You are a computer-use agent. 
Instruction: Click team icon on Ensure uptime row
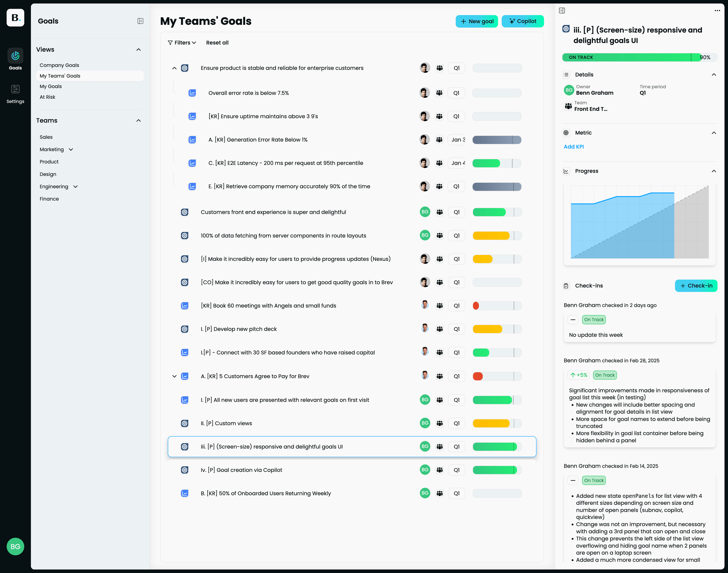439,116
